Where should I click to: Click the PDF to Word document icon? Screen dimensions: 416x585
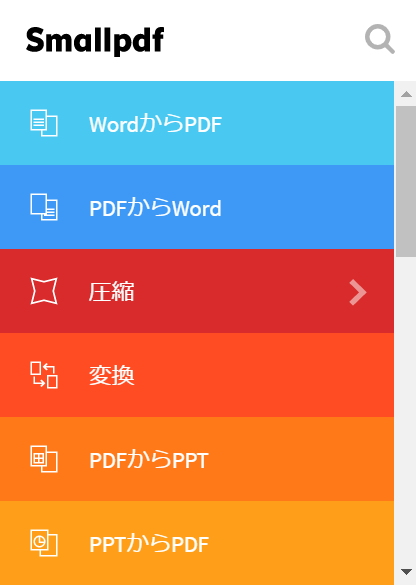click(44, 207)
